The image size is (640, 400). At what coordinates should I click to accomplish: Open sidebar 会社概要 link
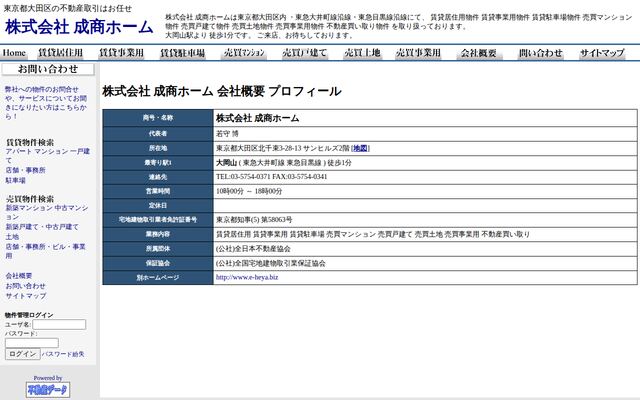click(19, 276)
